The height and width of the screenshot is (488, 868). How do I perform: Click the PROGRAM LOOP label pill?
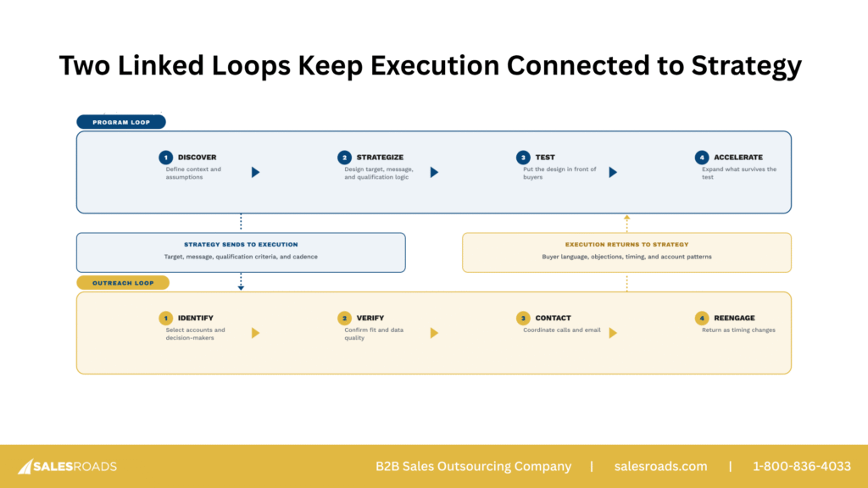click(121, 122)
